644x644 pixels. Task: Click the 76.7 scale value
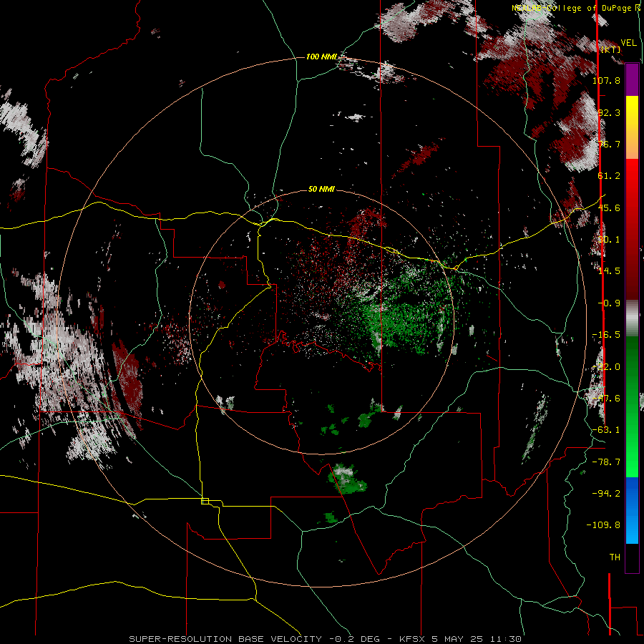click(609, 144)
